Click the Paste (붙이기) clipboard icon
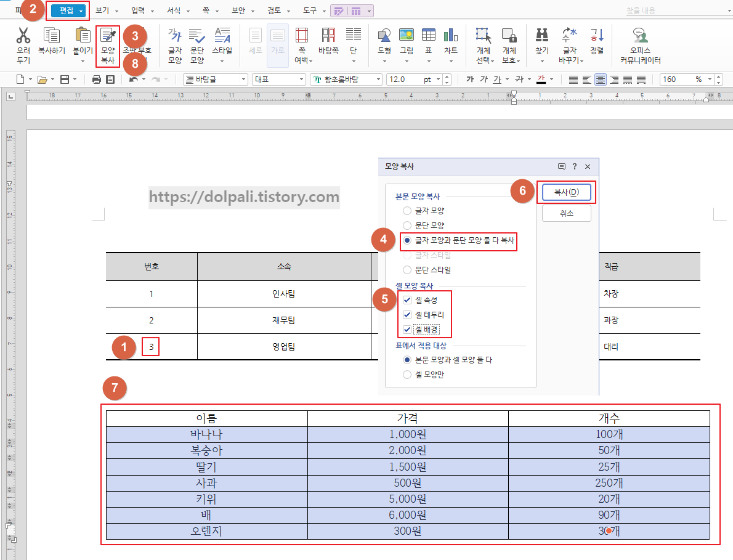The image size is (733, 560). click(x=83, y=36)
